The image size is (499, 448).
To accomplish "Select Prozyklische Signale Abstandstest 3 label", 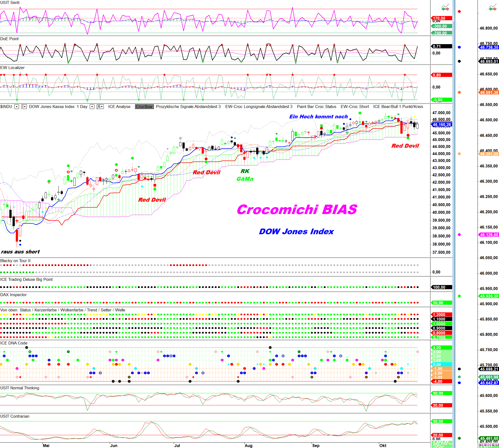I will 188,107.
